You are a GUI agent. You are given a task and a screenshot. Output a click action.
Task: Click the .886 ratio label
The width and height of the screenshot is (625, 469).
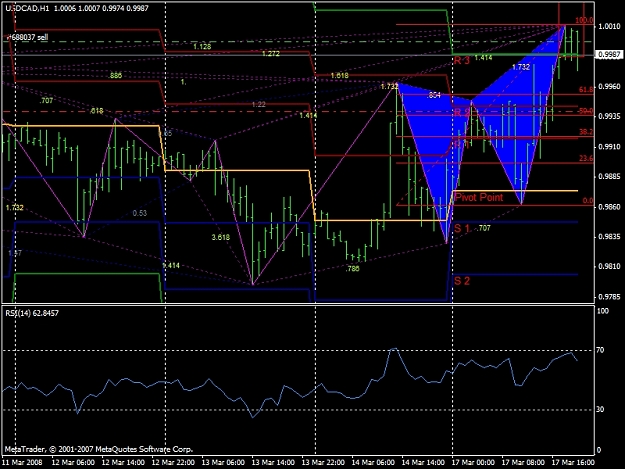coord(115,75)
